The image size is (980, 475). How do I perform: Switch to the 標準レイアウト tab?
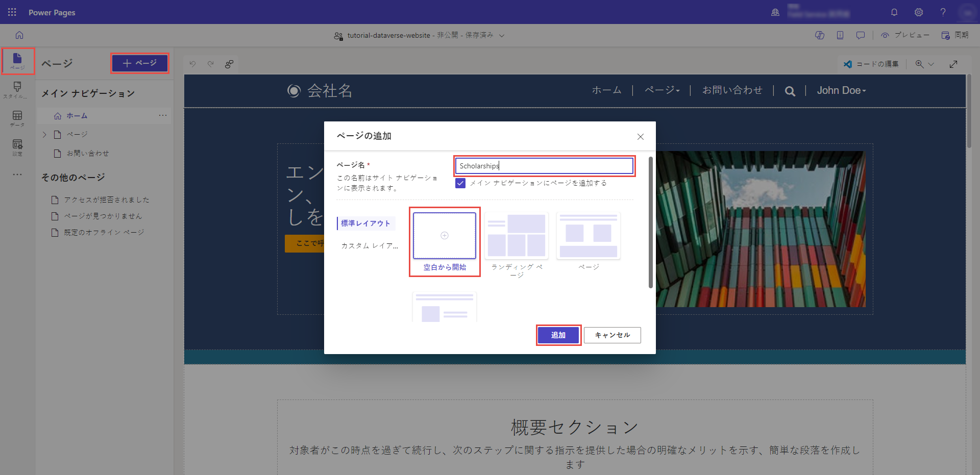click(365, 223)
